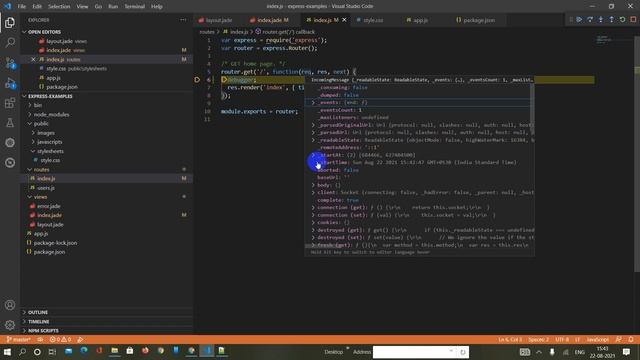Open the File menu

[x=22, y=7]
